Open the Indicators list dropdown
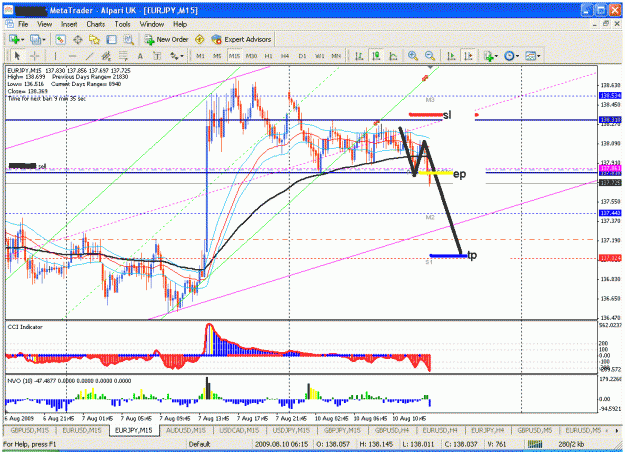 pyautogui.click(x=491, y=56)
